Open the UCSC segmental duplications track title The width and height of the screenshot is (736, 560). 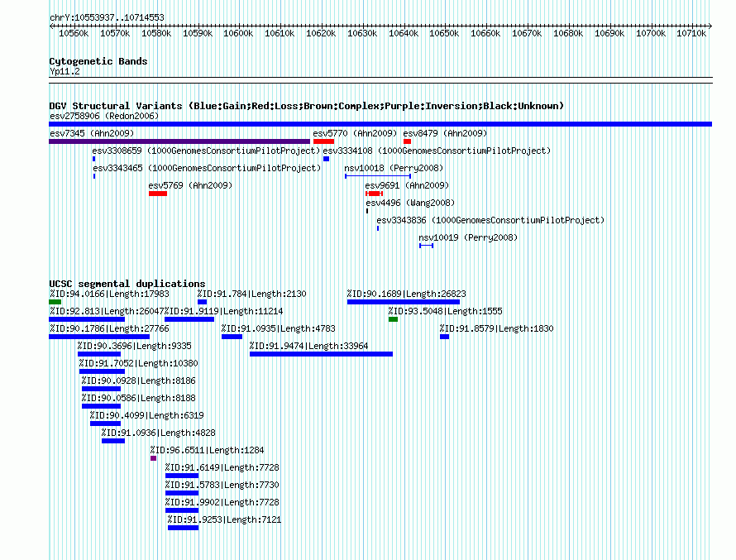pos(127,284)
